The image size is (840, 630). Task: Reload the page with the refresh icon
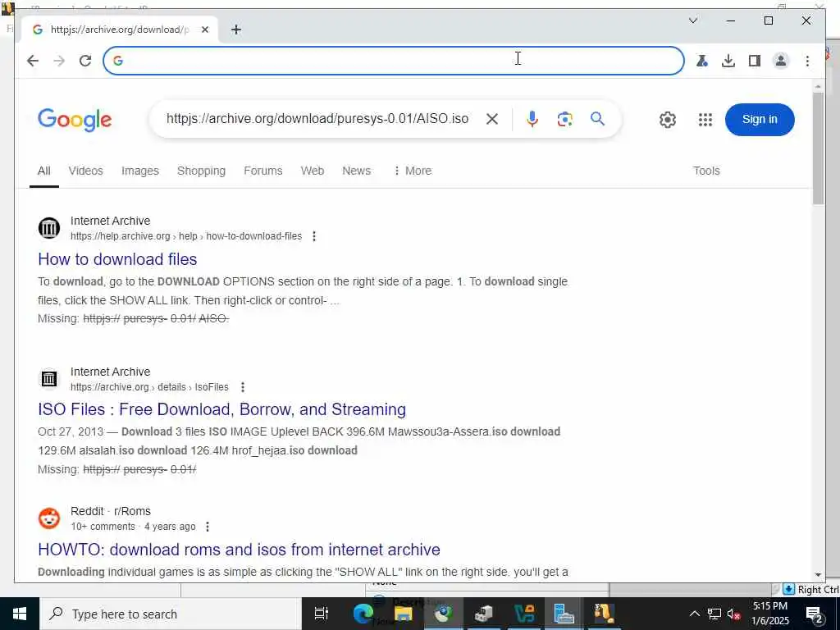point(85,61)
